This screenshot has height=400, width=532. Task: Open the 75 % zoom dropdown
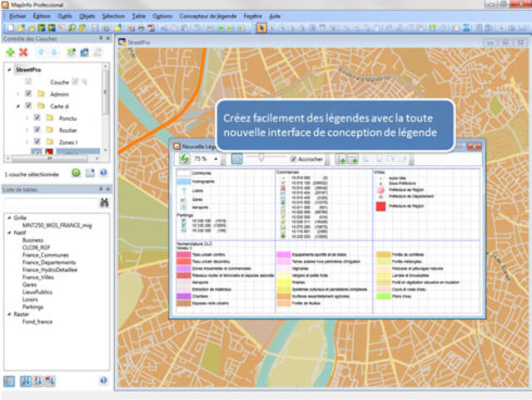click(216, 159)
